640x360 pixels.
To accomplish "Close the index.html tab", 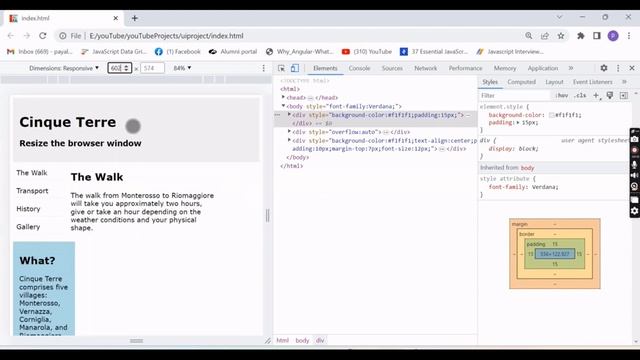I will click(116, 18).
